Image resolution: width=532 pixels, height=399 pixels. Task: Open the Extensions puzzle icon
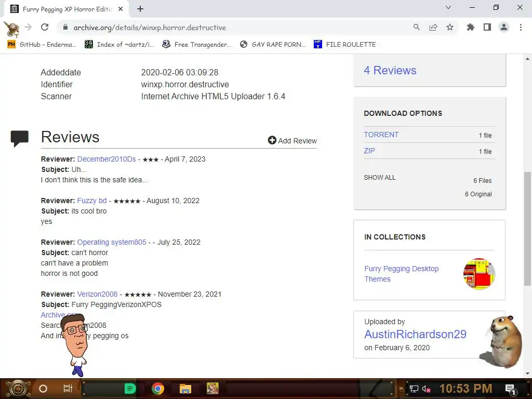point(470,27)
